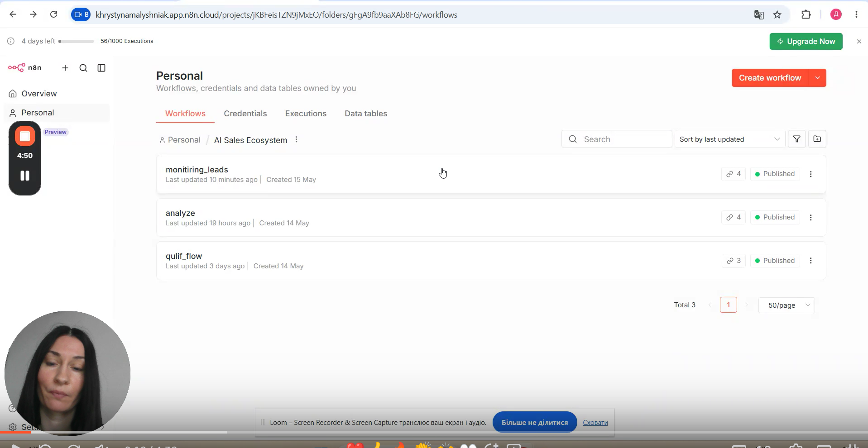Stop the Loom recording

(x=25, y=136)
